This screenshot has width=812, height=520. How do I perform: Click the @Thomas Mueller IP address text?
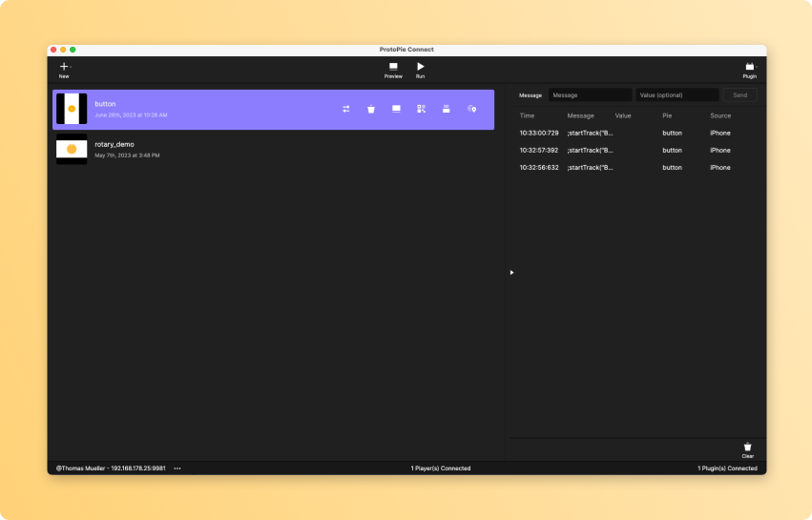click(x=111, y=468)
